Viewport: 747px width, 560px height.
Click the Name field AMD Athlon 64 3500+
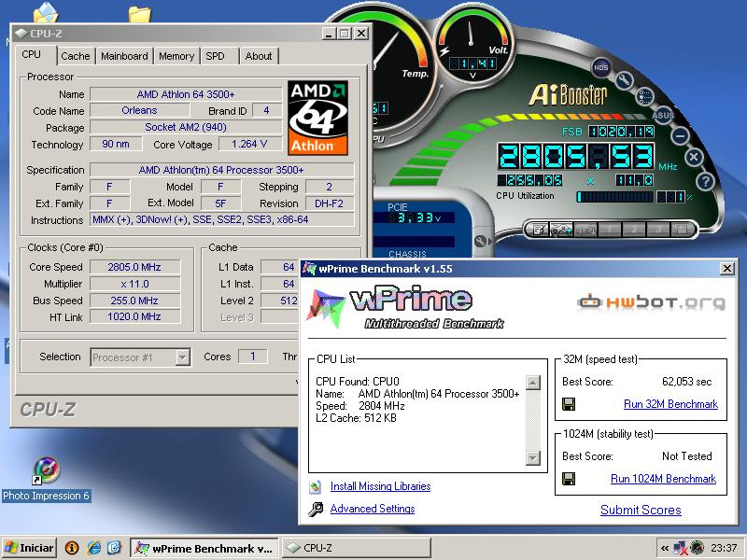click(x=186, y=94)
